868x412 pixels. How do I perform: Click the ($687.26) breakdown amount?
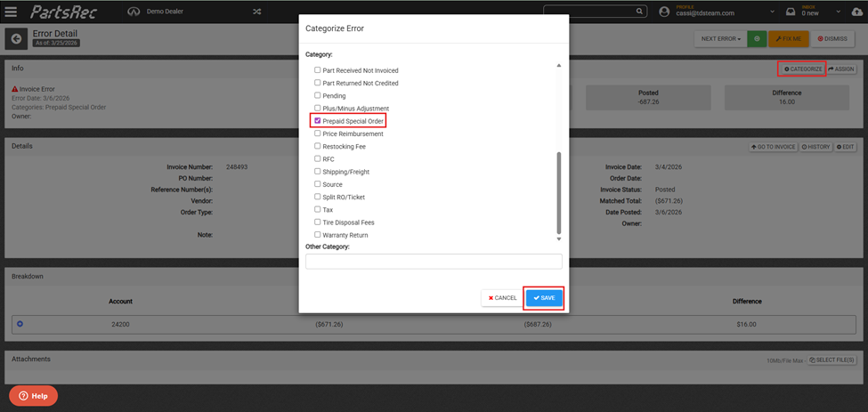point(538,324)
